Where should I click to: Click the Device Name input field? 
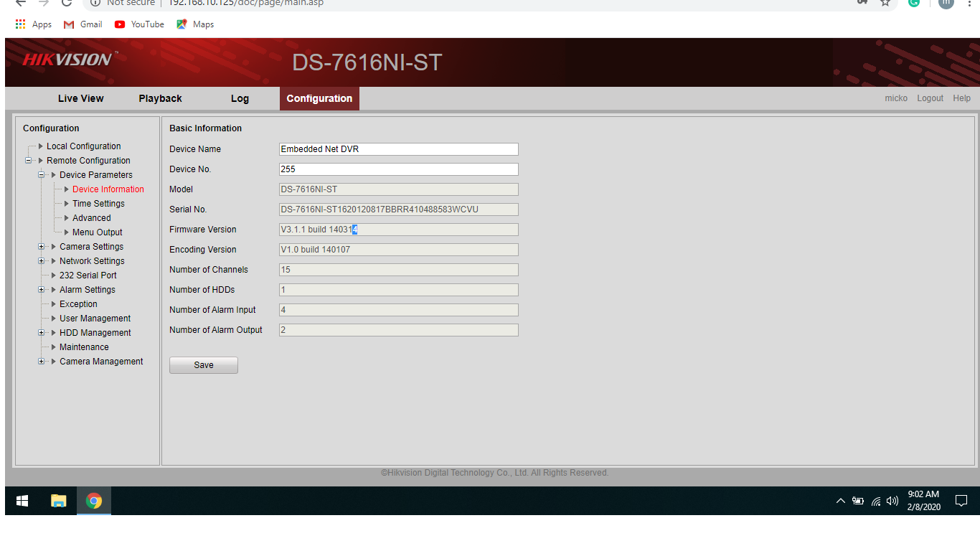coord(398,149)
